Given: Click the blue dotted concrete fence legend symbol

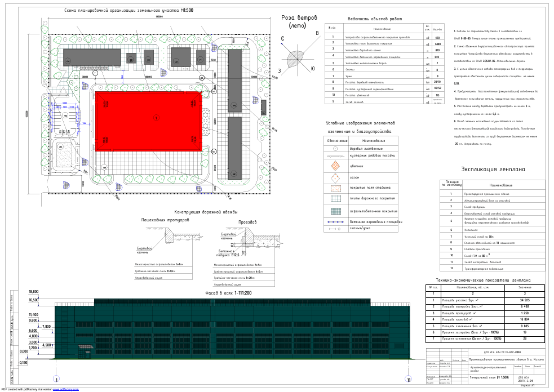Looking at the screenshot, I should pyautogui.click(x=336, y=222).
